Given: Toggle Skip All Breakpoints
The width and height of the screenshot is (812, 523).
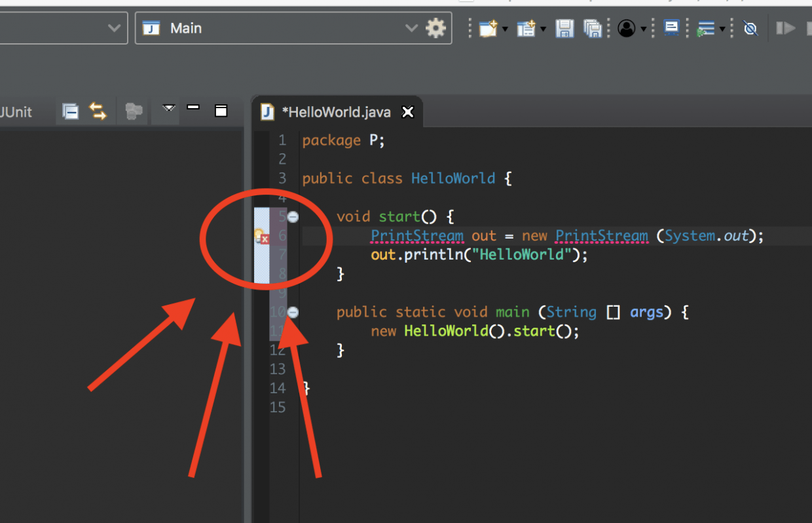Looking at the screenshot, I should [750, 28].
